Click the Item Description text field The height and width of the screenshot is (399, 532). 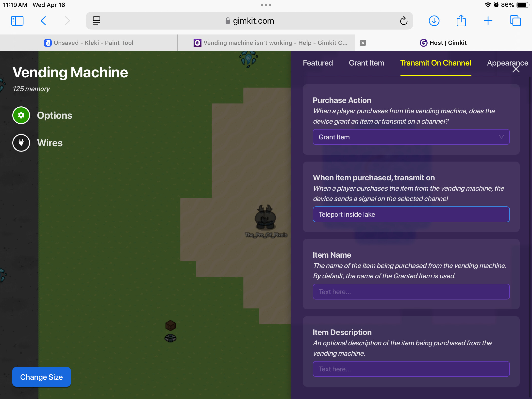pyautogui.click(x=411, y=369)
